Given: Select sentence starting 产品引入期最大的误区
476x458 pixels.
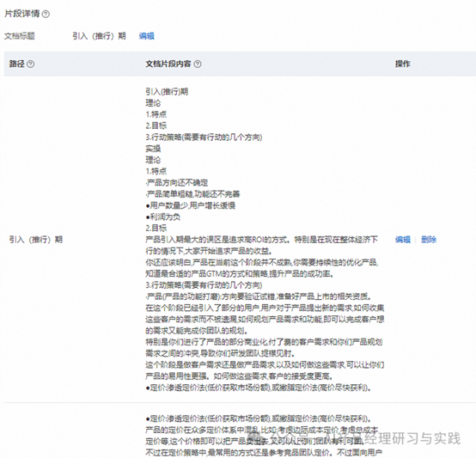Looking at the screenshot, I should pyautogui.click(x=262, y=246).
